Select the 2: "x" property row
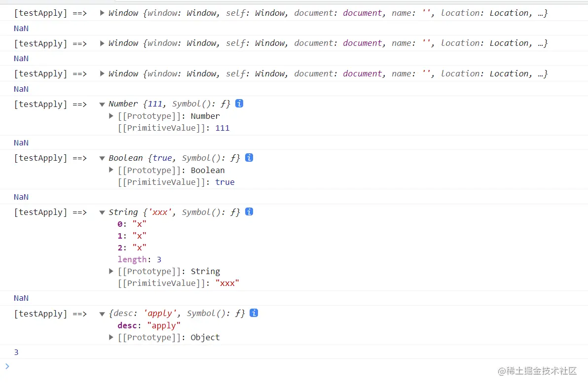 point(132,247)
